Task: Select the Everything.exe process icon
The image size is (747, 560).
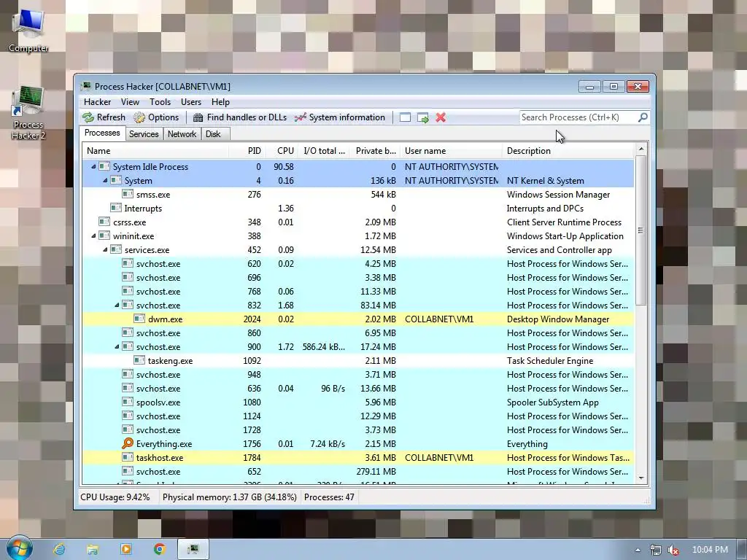Action: (x=127, y=443)
